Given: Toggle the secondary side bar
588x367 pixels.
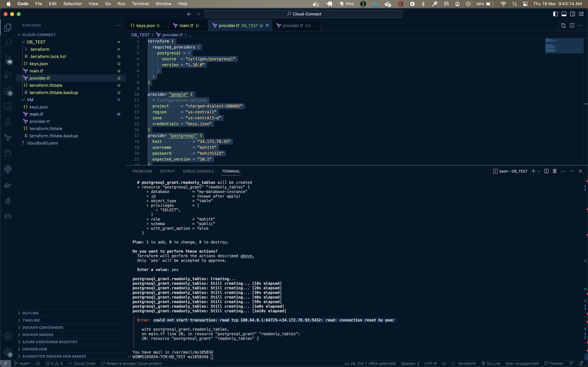Looking at the screenshot, I should pos(572,14).
